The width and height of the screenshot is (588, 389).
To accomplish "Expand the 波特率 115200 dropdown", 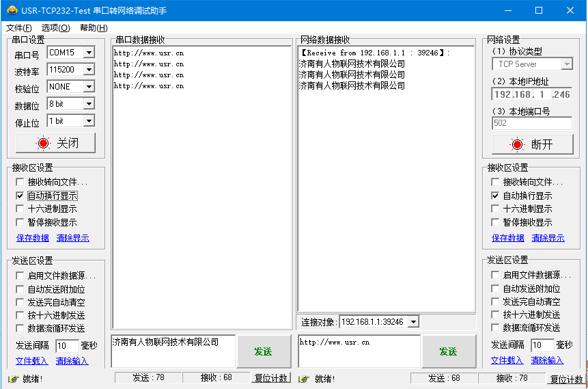I will click(89, 70).
